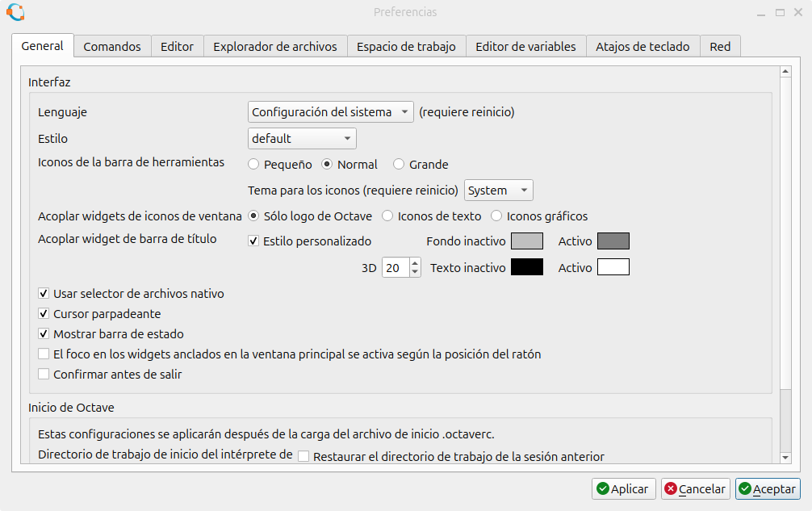This screenshot has width=812, height=511.
Task: Toggle Mostrar barra de estado checkbox
Action: point(44,333)
